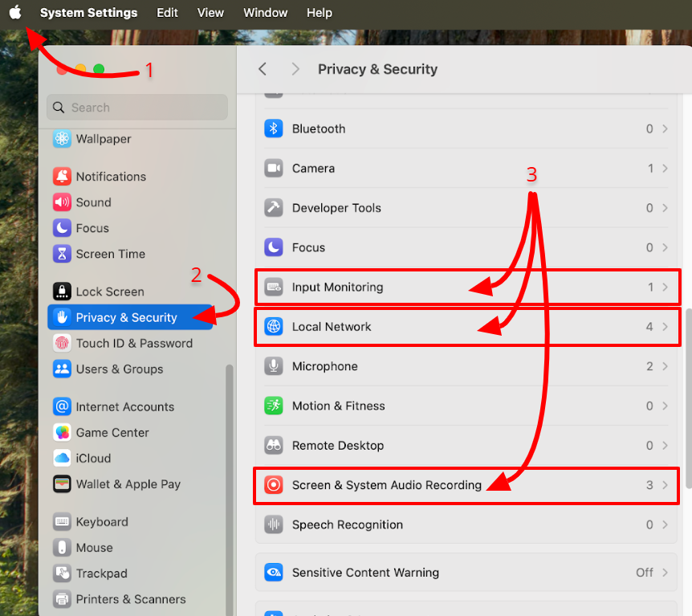Click the Trackpad sidebar icon
Viewport: 692px width, 616px height.
[x=62, y=573]
